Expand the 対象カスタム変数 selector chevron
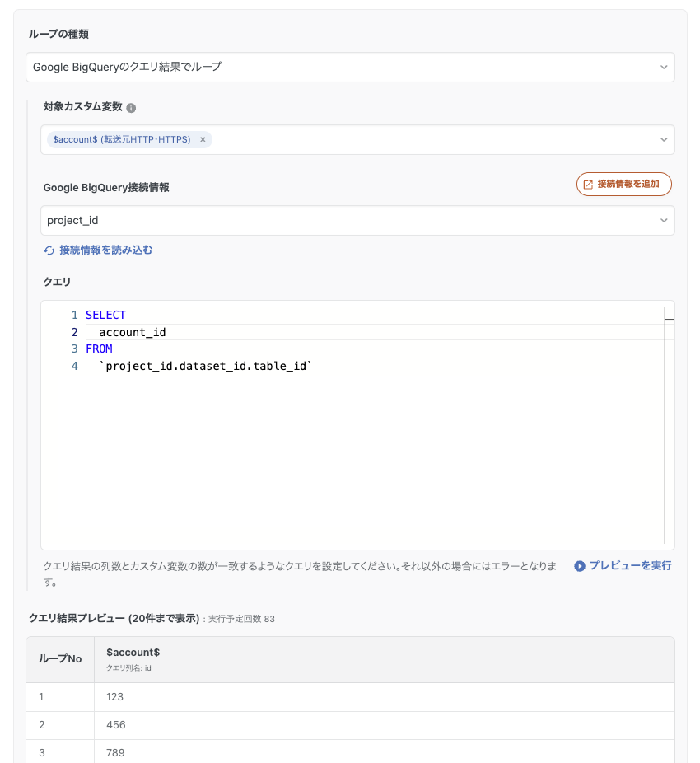Viewport: 700px width, 763px height. pyautogui.click(x=664, y=140)
